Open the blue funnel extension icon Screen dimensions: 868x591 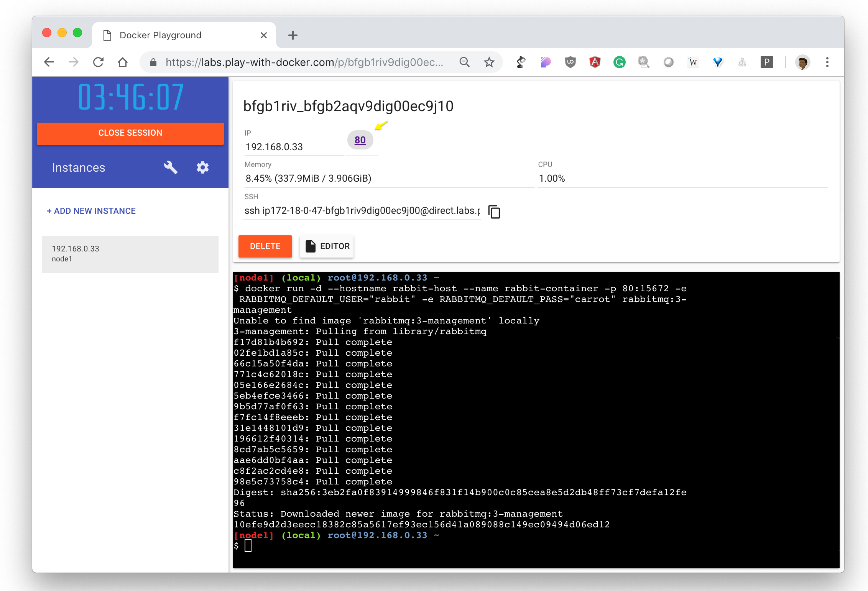pos(717,62)
